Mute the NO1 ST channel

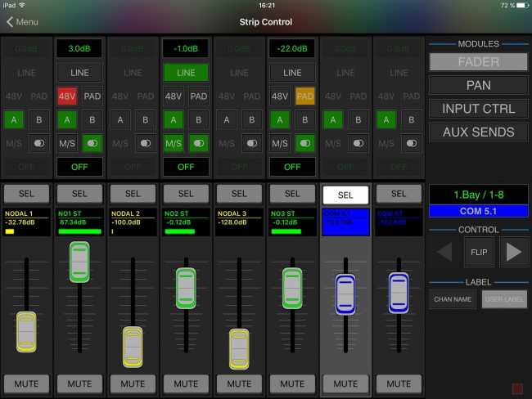pyautogui.click(x=79, y=383)
